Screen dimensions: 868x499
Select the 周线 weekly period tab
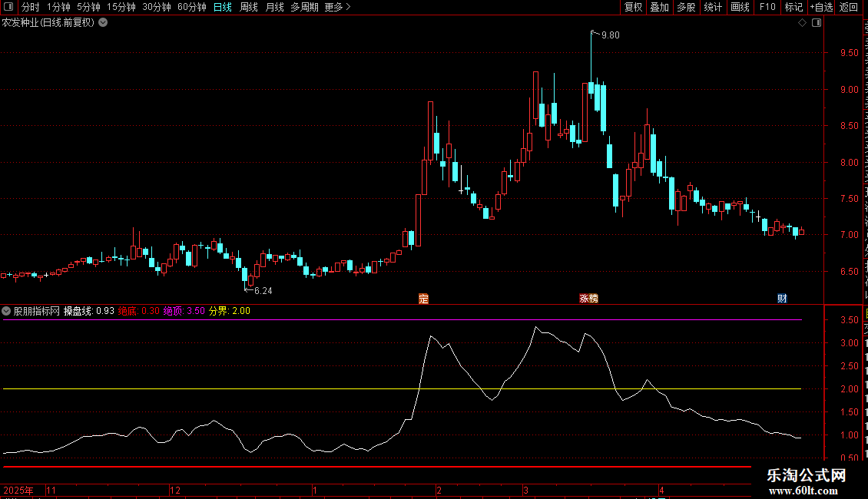249,7
